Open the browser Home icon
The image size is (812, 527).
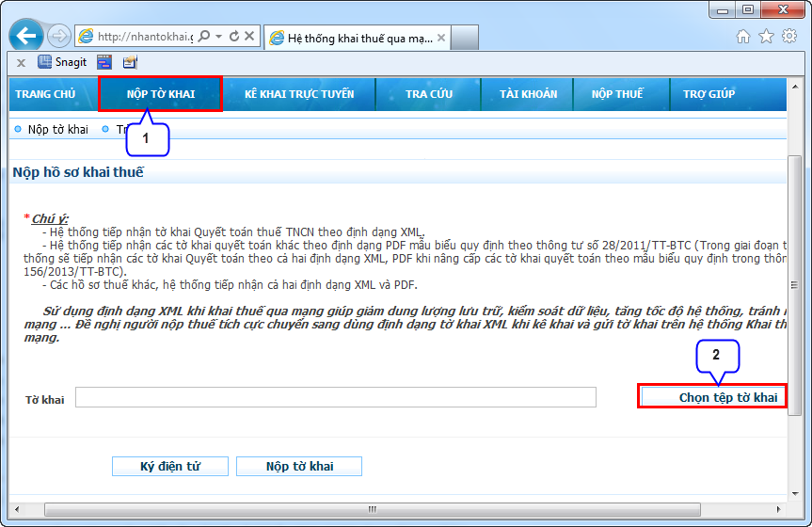[x=743, y=37]
